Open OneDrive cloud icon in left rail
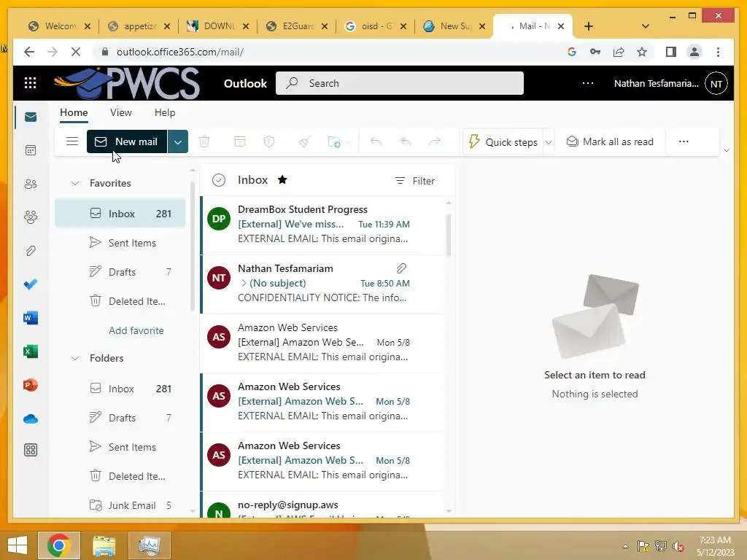The height and width of the screenshot is (560, 747). 31,419
